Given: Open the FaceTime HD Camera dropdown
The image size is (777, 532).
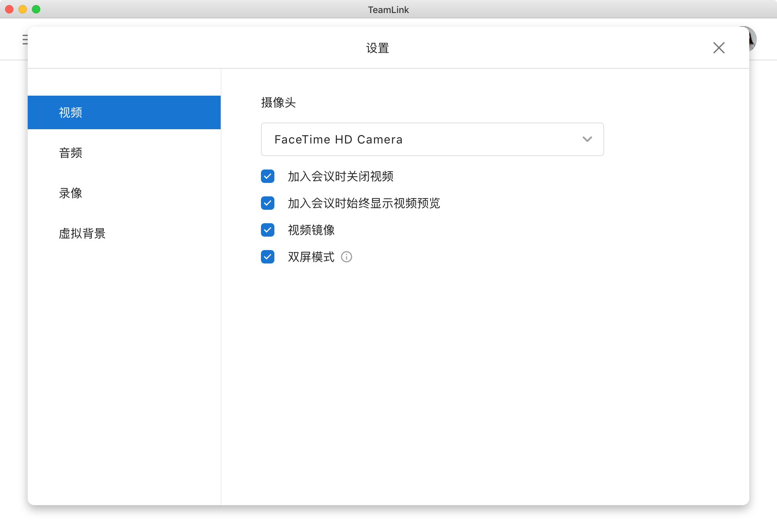Looking at the screenshot, I should pos(432,139).
